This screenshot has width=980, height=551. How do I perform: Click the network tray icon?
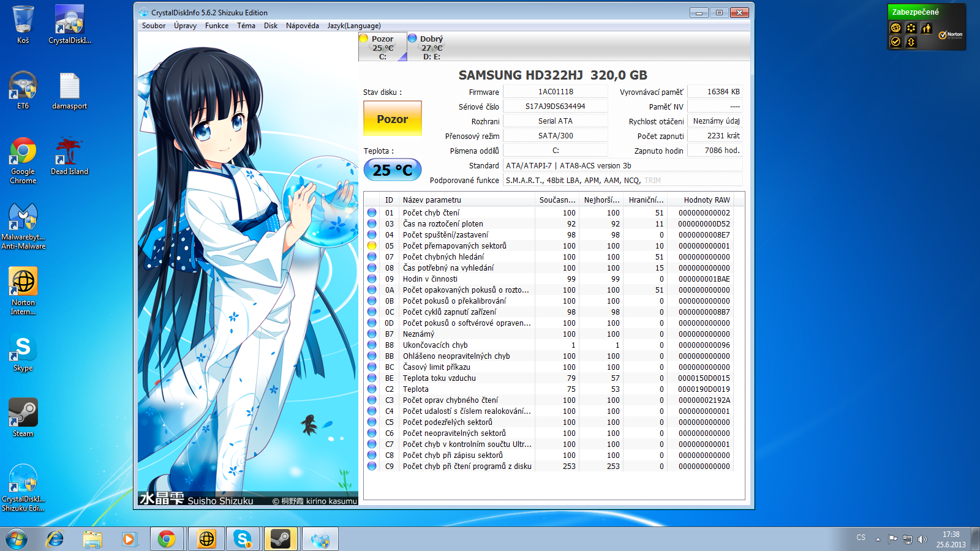tap(908, 539)
